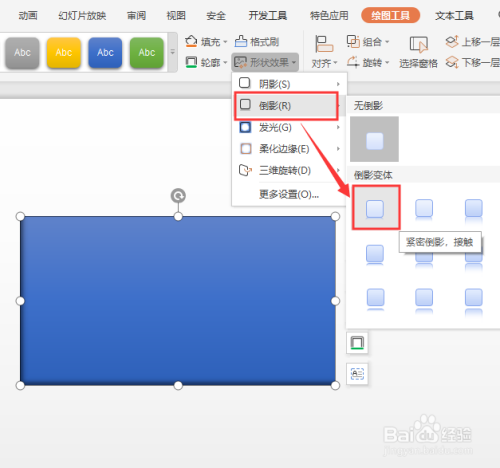Click the 对齐 align icon
The height and width of the screenshot is (468, 500).
(324, 44)
